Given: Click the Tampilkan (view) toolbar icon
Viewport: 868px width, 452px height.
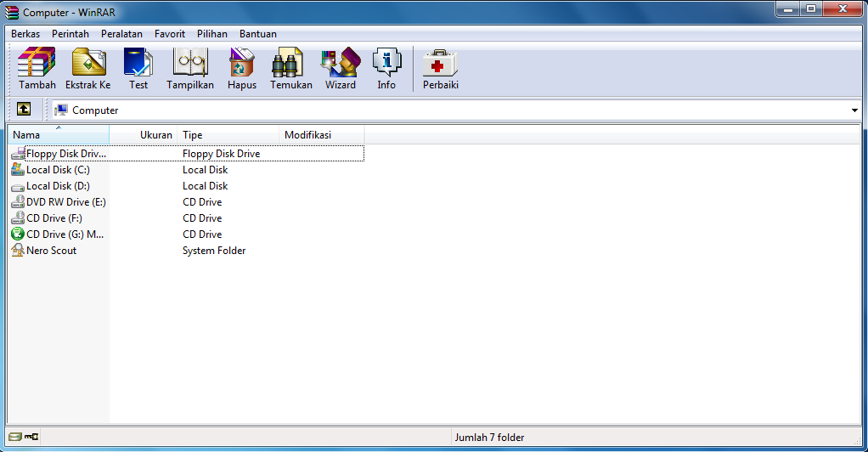Looking at the screenshot, I should click(x=190, y=62).
